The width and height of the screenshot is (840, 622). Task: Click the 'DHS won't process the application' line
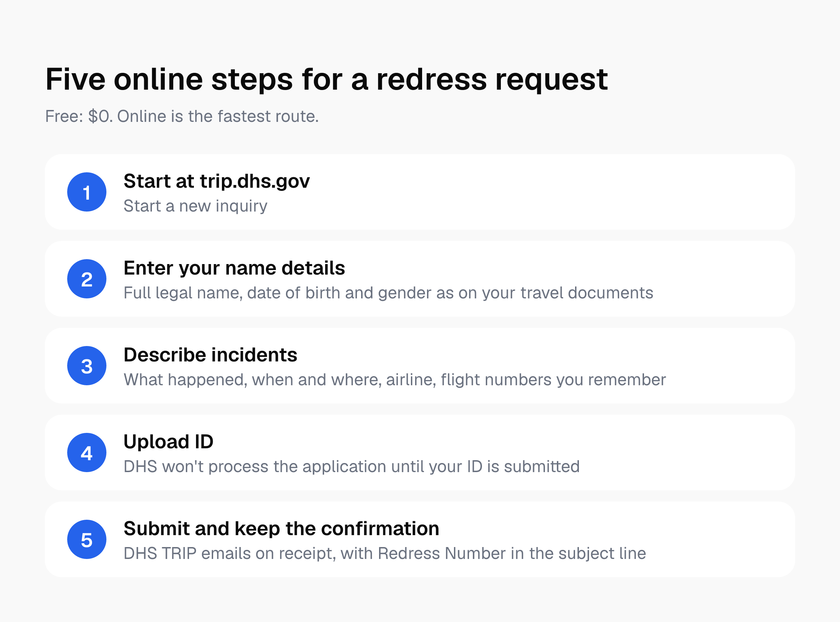click(352, 467)
